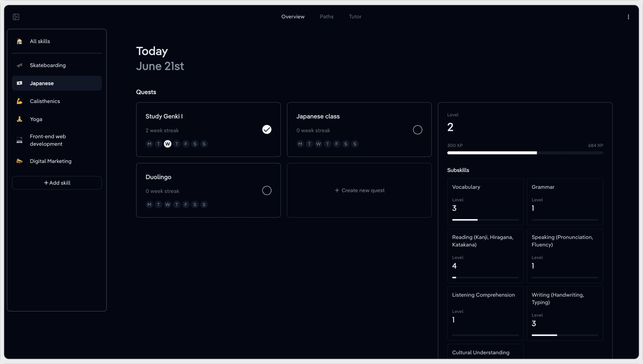Click the 684 XP label

pyautogui.click(x=596, y=145)
